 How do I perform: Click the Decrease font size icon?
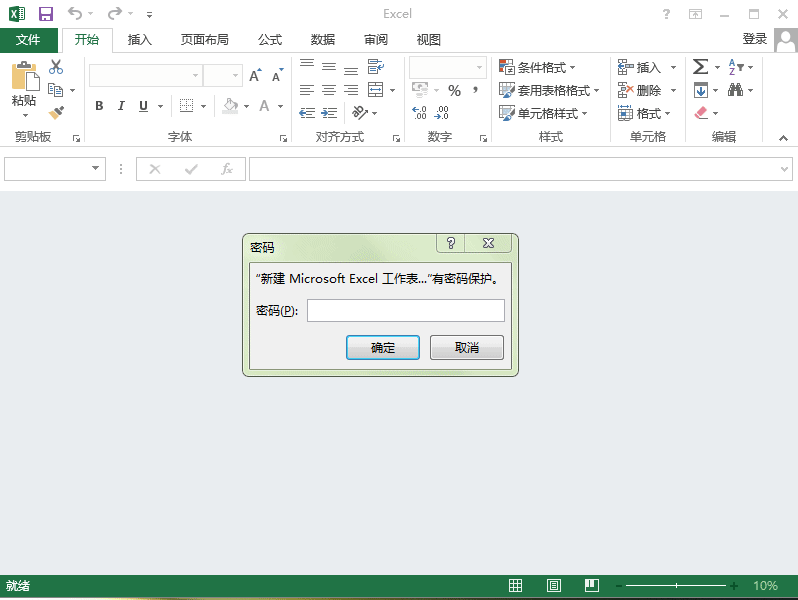277,76
